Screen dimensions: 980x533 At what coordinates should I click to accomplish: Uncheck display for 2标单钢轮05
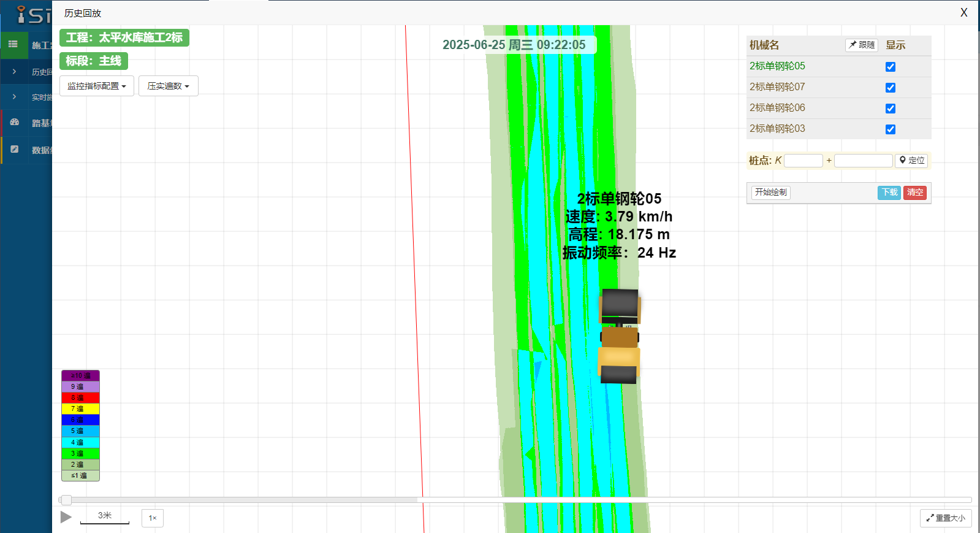coord(890,67)
